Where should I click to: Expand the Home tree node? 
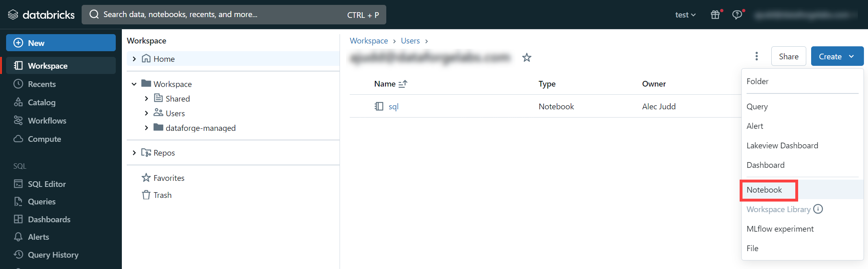click(x=134, y=59)
